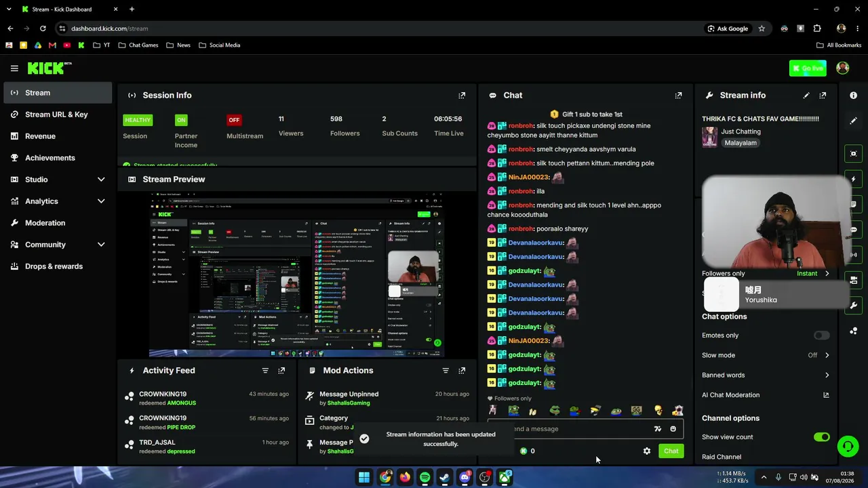The width and height of the screenshot is (868, 488).
Task: Open the hamburger navigation menu
Action: pos(14,68)
